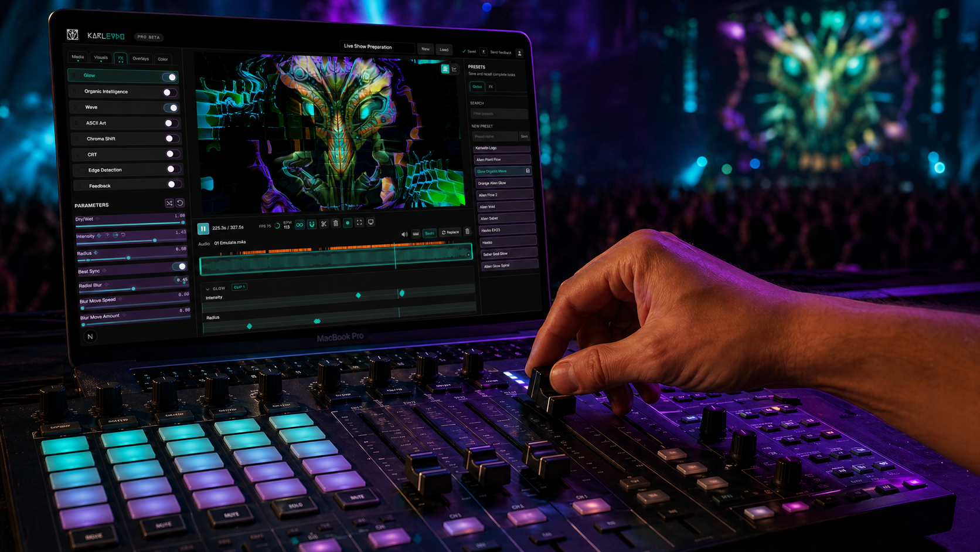This screenshot has height=552, width=980.
Task: Turn off the Glow effect toggle
Action: click(x=169, y=77)
